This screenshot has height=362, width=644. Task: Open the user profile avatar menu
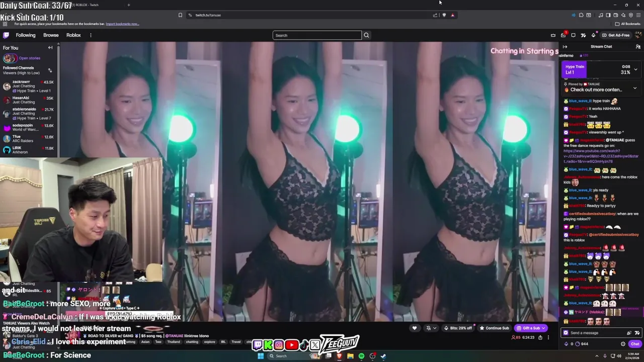click(x=638, y=35)
